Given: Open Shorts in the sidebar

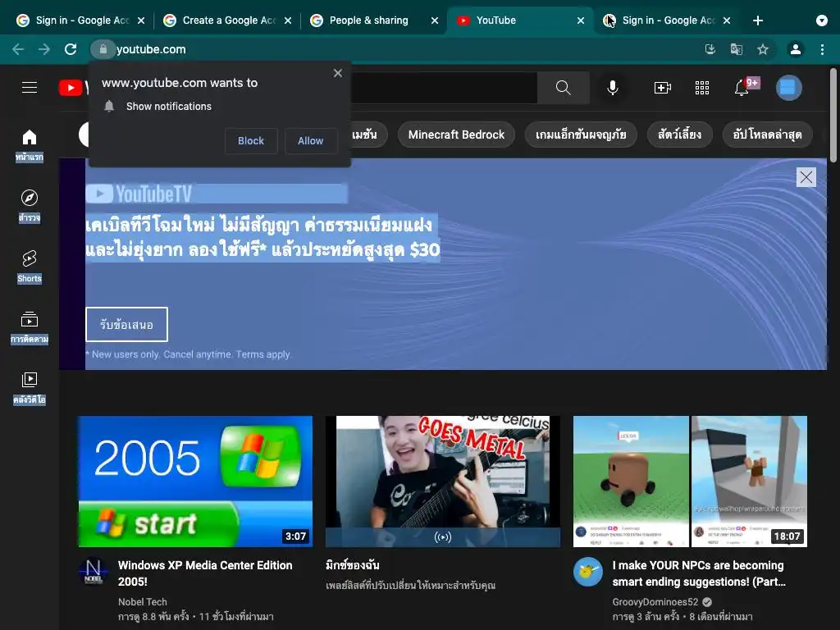Looking at the screenshot, I should [30, 267].
